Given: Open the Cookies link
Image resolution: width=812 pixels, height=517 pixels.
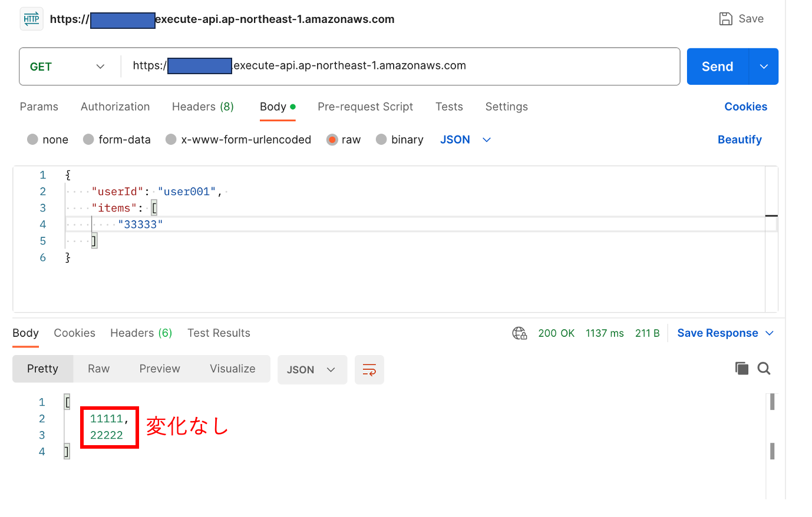Looking at the screenshot, I should 745,107.
